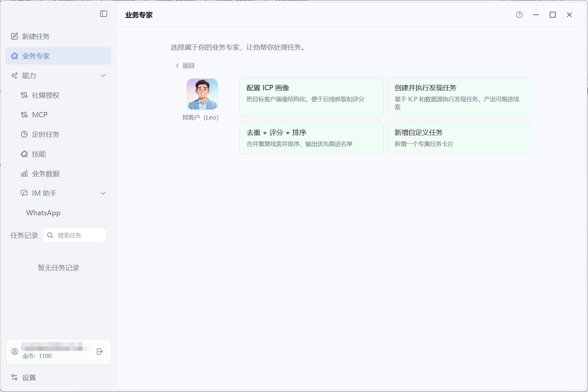Click the 定时任务 clock icon
The height and width of the screenshot is (392, 588).
coord(24,134)
